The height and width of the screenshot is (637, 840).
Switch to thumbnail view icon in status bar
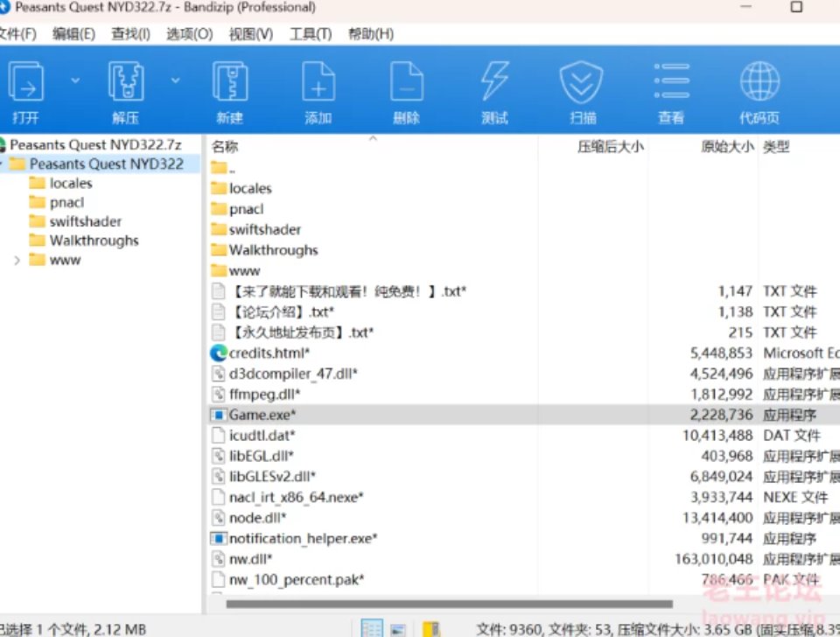point(397,629)
